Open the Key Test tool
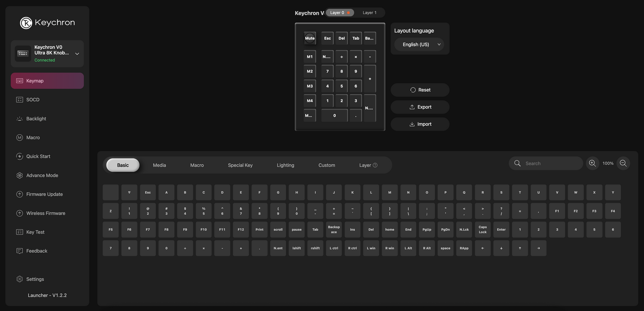This screenshot has width=644, height=311. click(x=35, y=232)
